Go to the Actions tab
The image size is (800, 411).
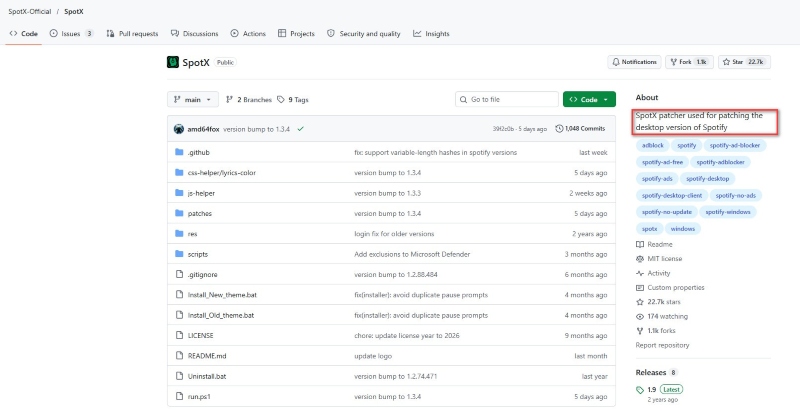click(x=248, y=34)
